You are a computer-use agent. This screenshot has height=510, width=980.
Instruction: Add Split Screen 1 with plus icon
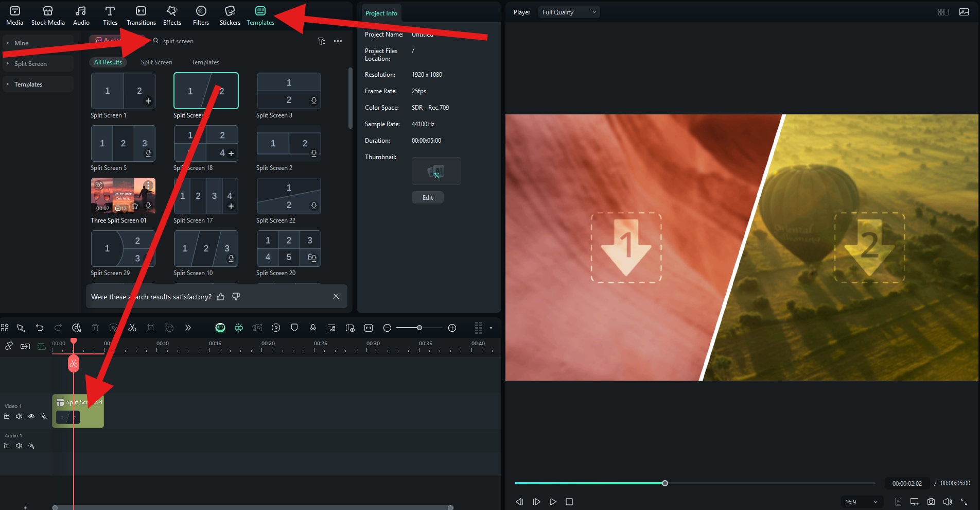(148, 101)
